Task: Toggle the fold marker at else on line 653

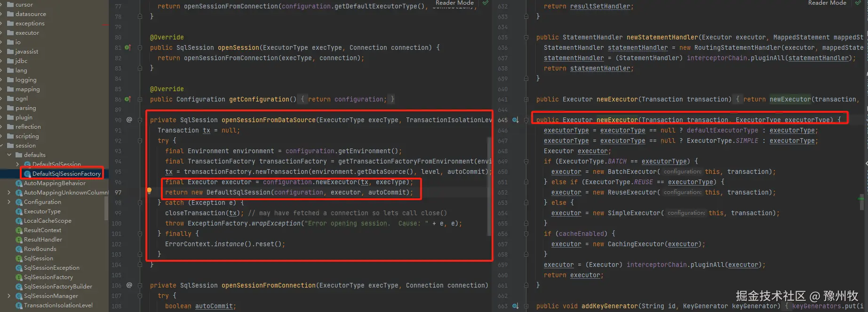Action: pyautogui.click(x=526, y=203)
